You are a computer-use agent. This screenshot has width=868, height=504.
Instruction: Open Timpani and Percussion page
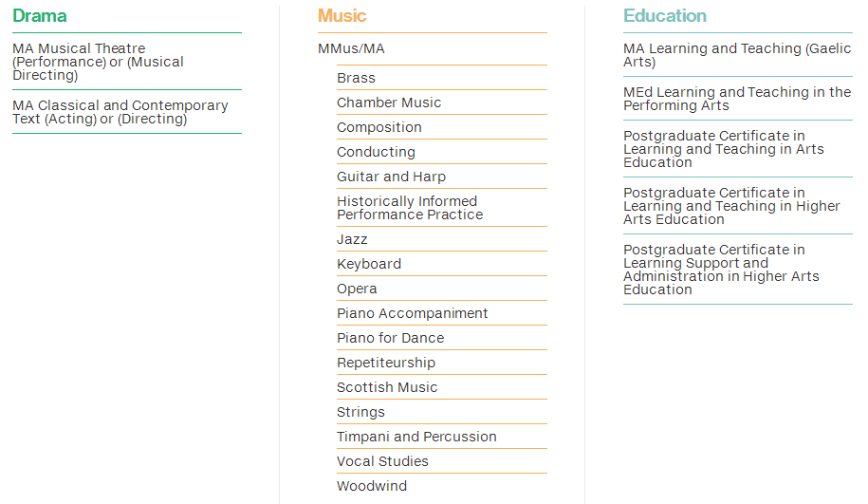[416, 437]
